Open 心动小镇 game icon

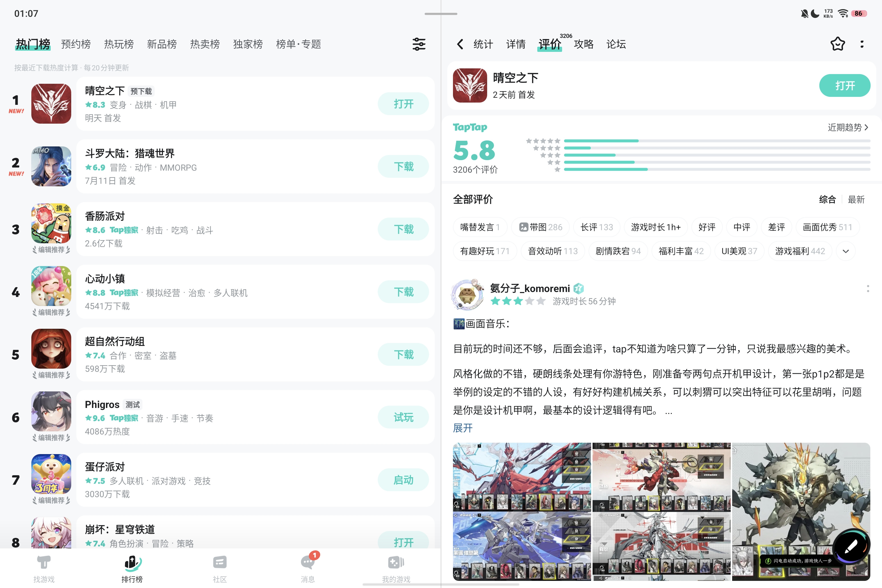51,286
